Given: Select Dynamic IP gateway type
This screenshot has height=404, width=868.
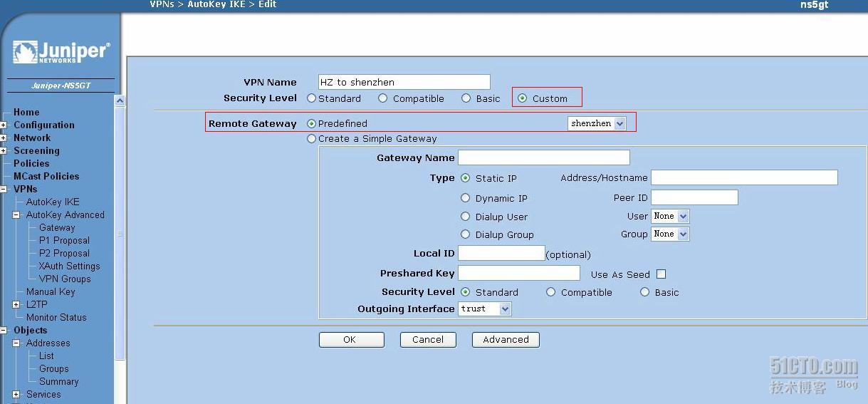Looking at the screenshot, I should point(466,198).
